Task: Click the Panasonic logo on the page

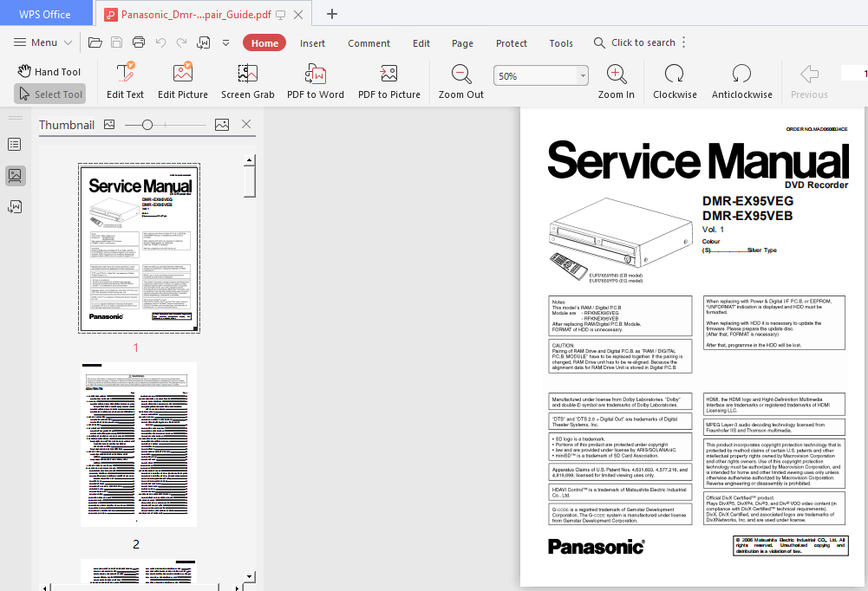Action: point(597,547)
